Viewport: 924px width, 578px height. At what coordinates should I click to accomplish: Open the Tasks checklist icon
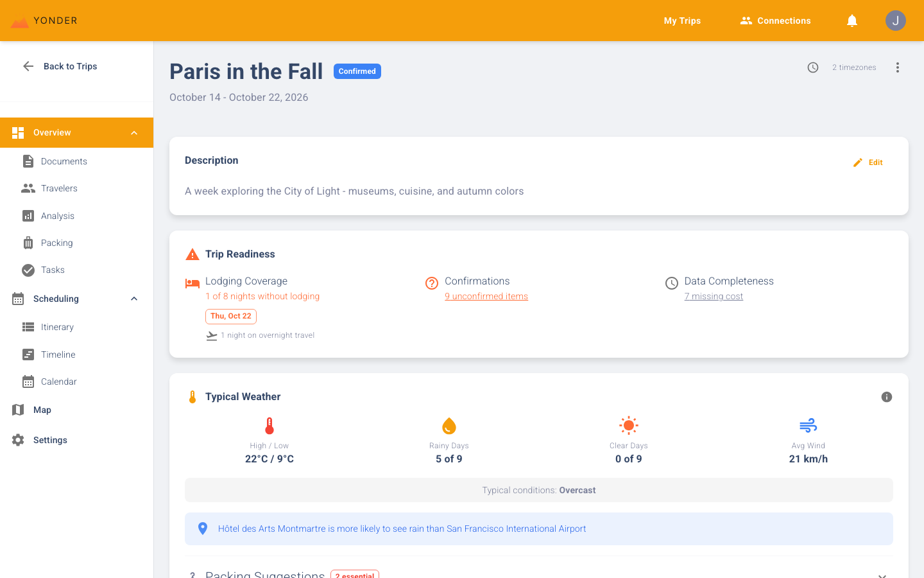pyautogui.click(x=28, y=270)
